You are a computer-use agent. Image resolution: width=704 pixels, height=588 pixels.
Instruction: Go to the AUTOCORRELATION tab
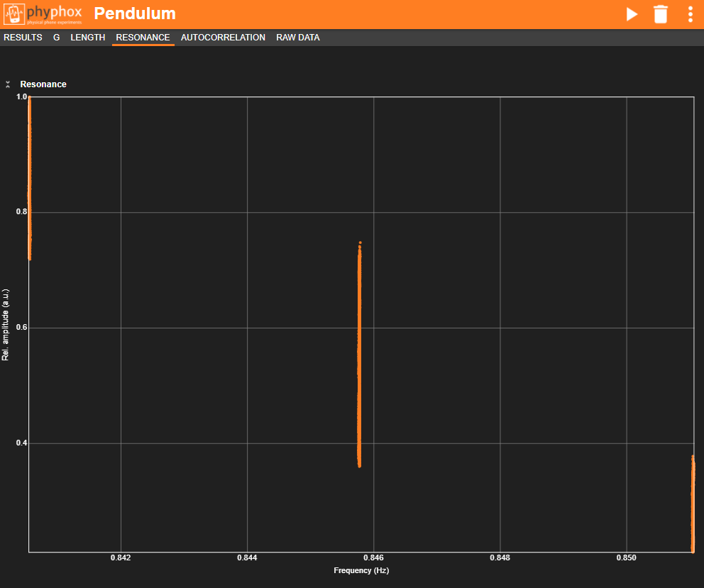tap(223, 38)
